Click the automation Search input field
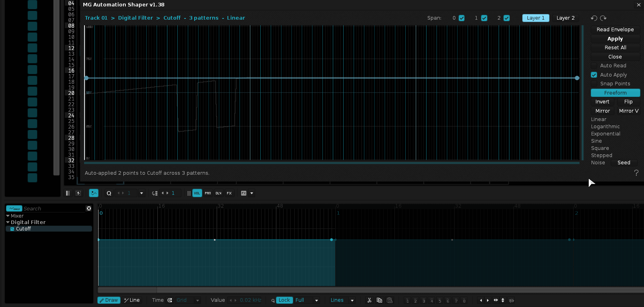This screenshot has width=644, height=307. (x=54, y=209)
